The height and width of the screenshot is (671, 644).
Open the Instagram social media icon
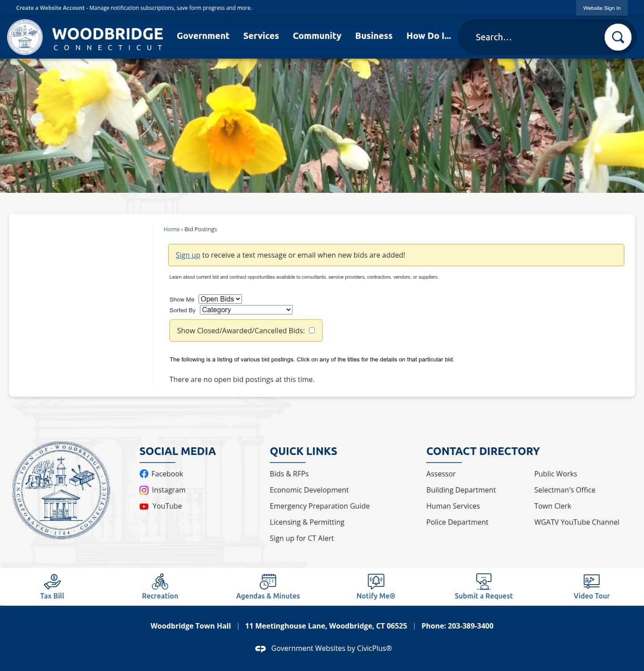[144, 490]
